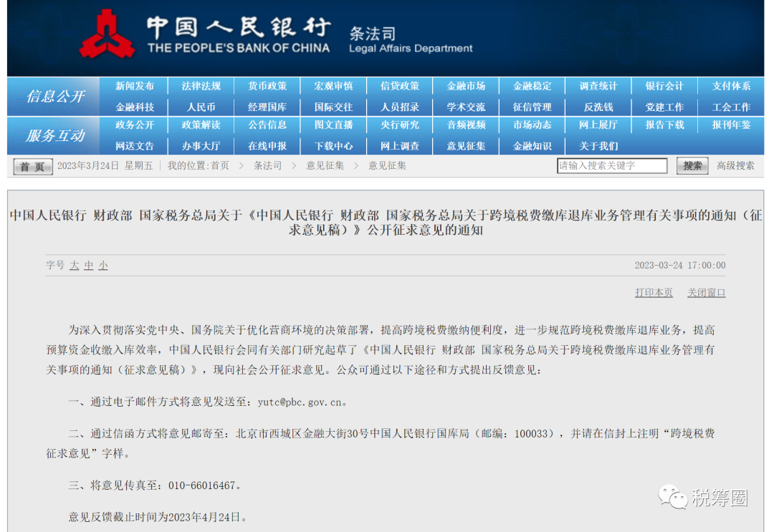Open 网上调查 menu item
The width and height of the screenshot is (774, 532).
click(400, 146)
